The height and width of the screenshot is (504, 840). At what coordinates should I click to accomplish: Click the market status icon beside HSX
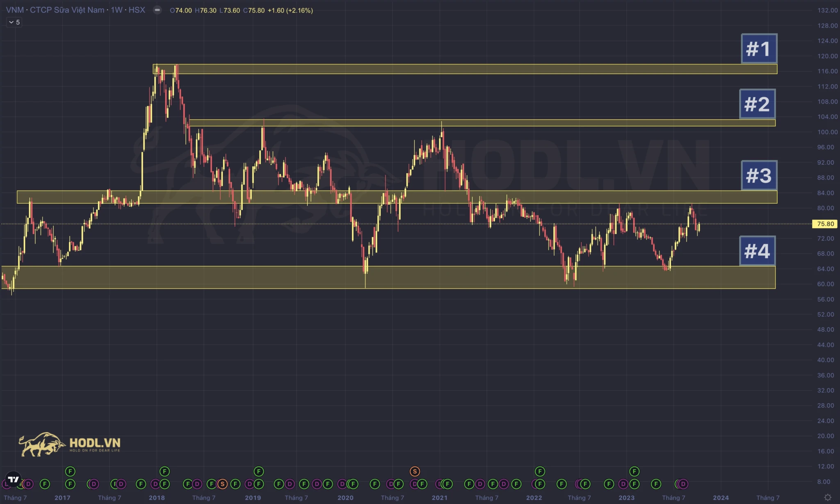(157, 10)
